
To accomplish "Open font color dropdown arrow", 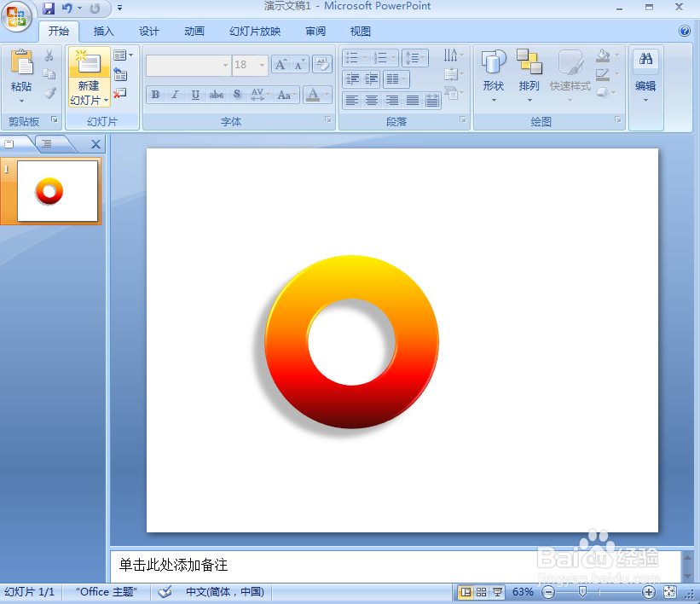I will point(327,95).
